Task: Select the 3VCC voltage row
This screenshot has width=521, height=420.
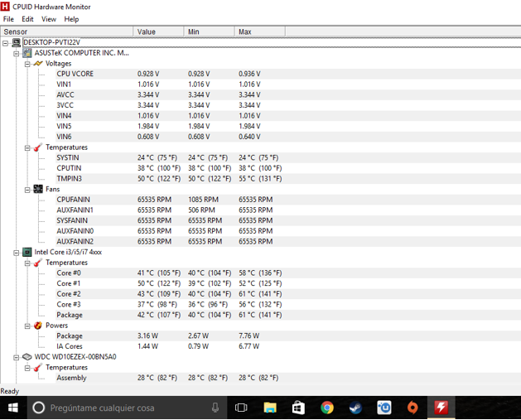Action: click(288, 105)
